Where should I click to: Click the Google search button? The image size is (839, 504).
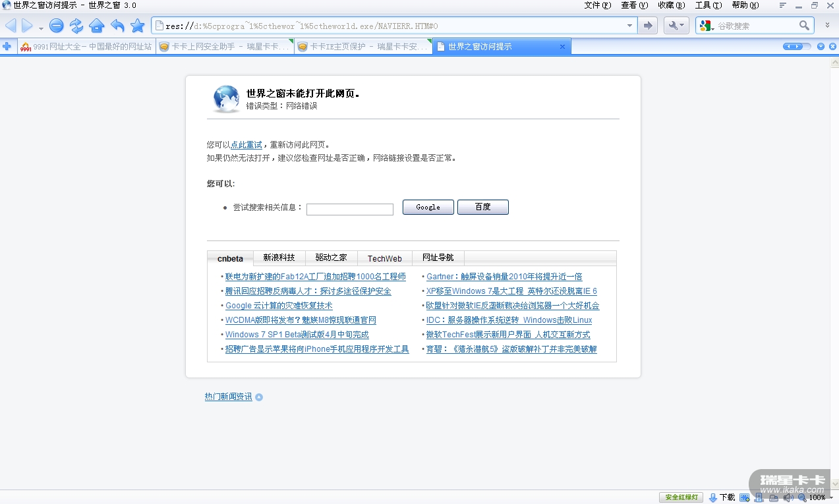[428, 207]
